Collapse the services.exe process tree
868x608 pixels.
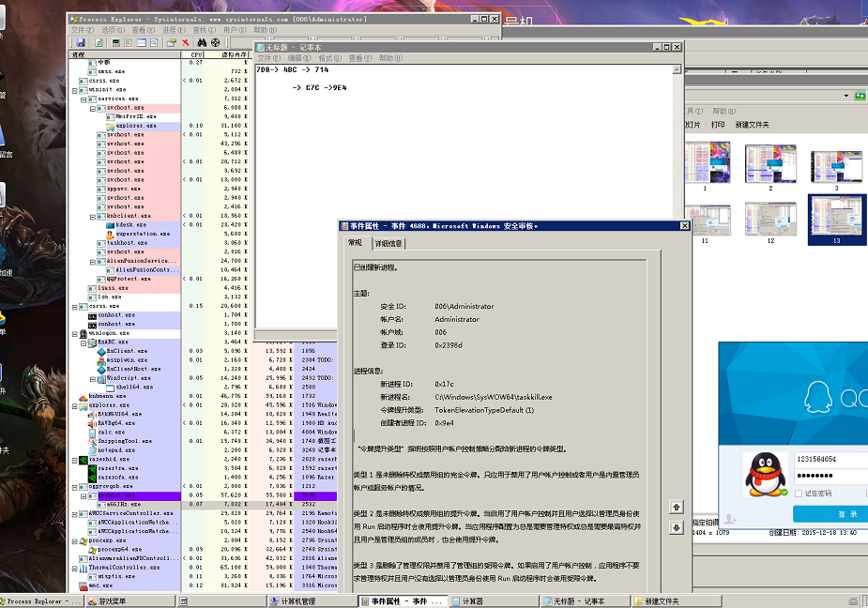[x=84, y=99]
